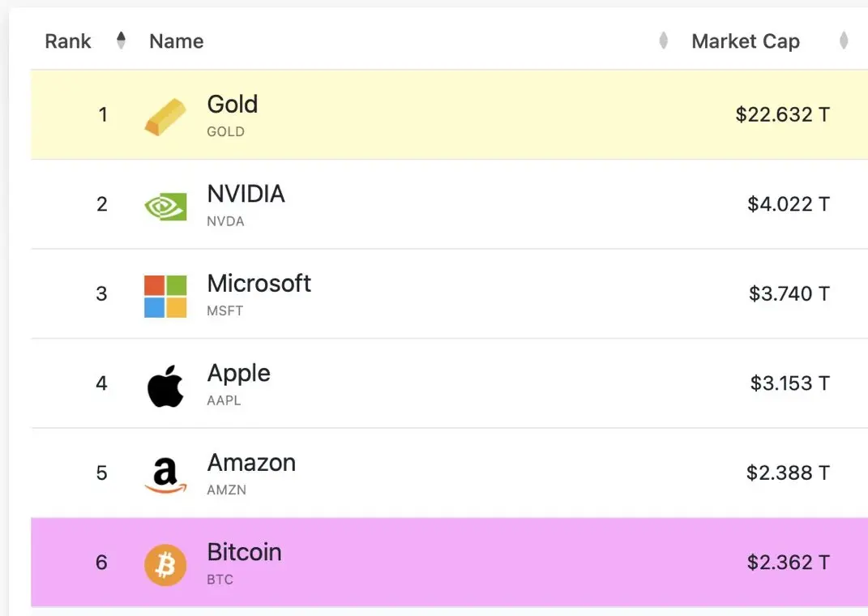Open the NVIDIA company link
Viewport: 868px width, 616px height.
point(246,194)
